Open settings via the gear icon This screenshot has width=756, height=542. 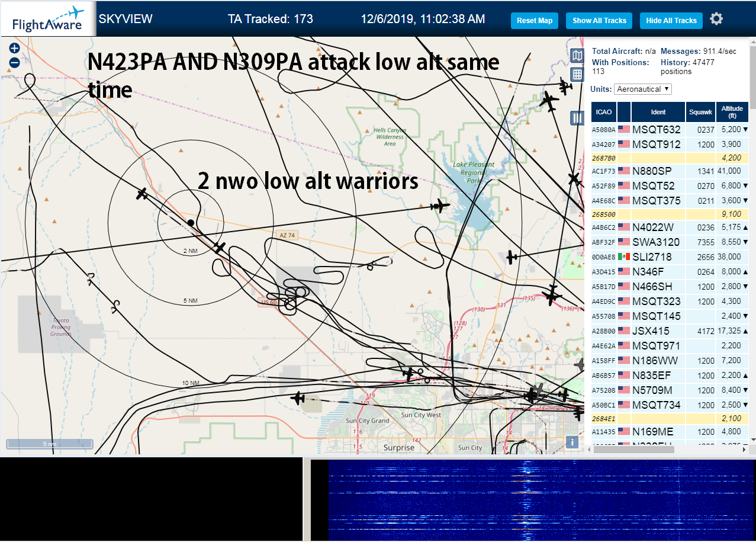[x=716, y=19]
